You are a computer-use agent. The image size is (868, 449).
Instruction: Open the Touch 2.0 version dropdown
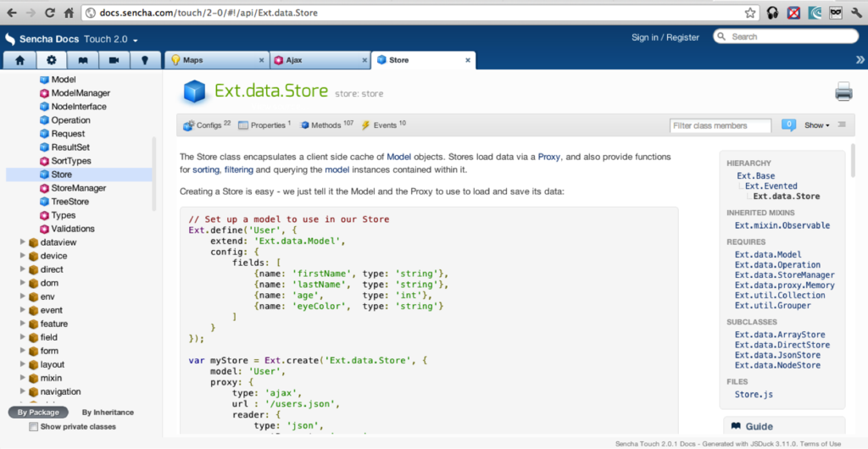click(111, 39)
